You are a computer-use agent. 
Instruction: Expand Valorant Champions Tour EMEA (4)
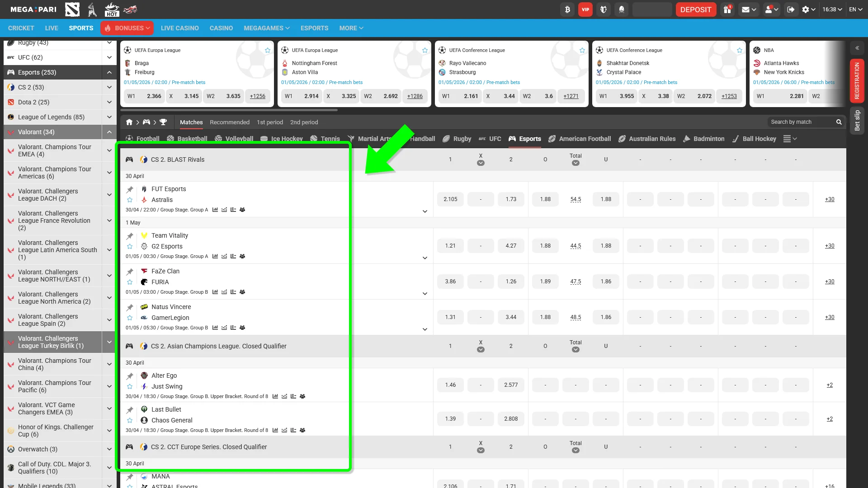coord(109,150)
